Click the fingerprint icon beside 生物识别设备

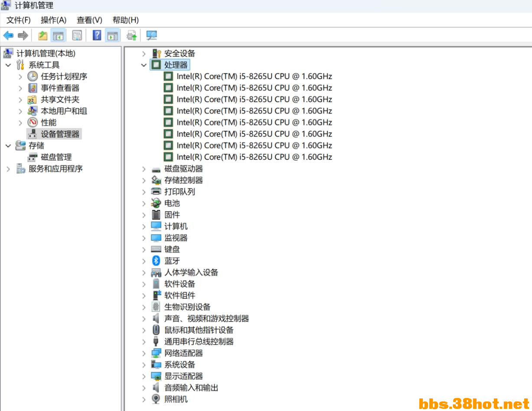coord(156,307)
